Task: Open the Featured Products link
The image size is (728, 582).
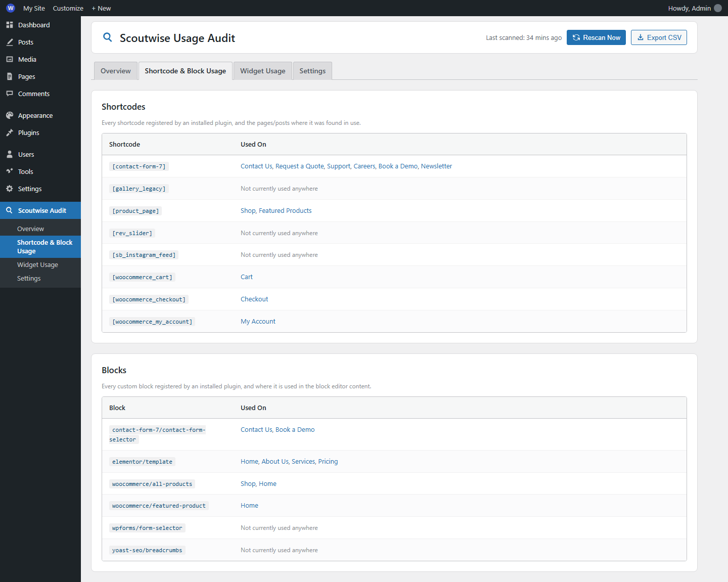Action: (x=285, y=210)
